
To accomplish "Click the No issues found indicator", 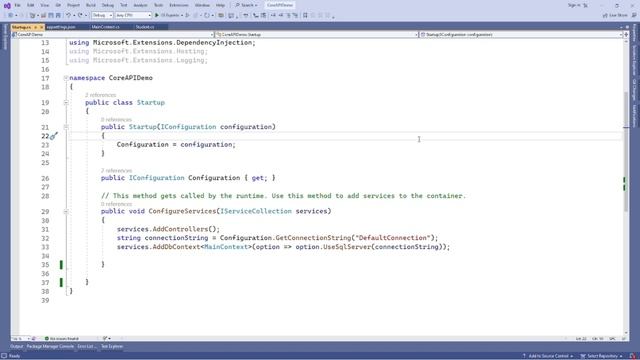I will point(61,339).
